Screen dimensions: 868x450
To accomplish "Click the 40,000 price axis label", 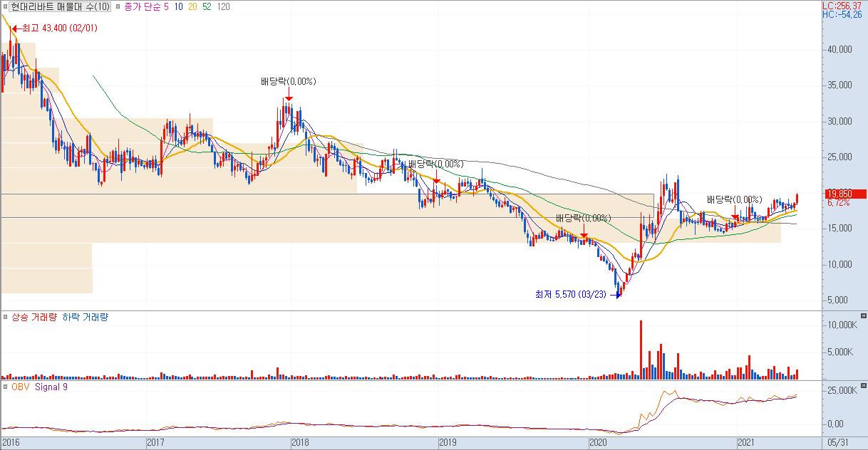I will point(839,49).
